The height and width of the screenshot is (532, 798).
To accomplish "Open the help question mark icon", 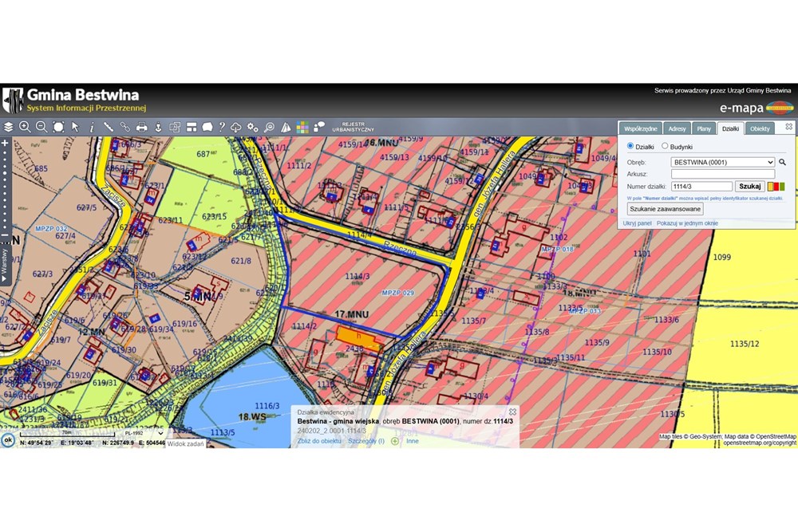I will (222, 127).
